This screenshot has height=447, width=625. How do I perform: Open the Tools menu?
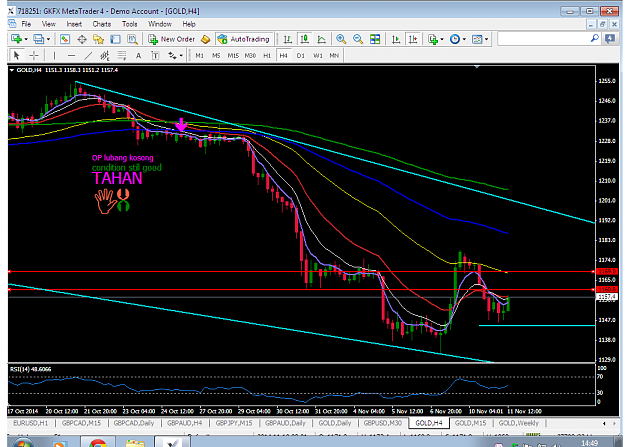tap(130, 24)
